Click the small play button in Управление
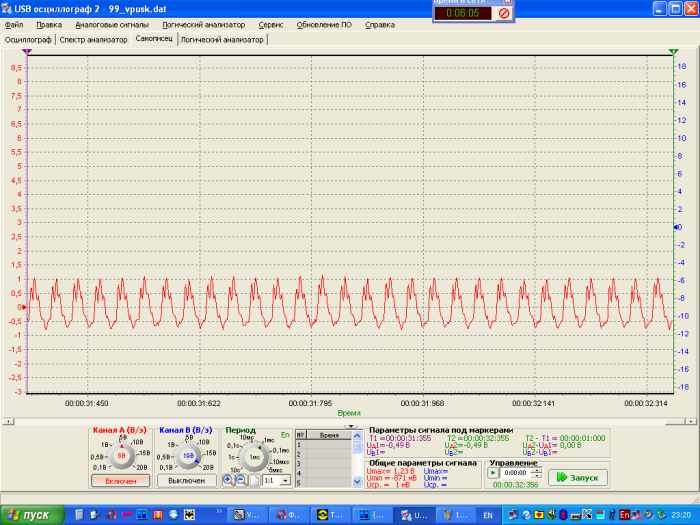The image size is (700, 525). click(x=493, y=473)
